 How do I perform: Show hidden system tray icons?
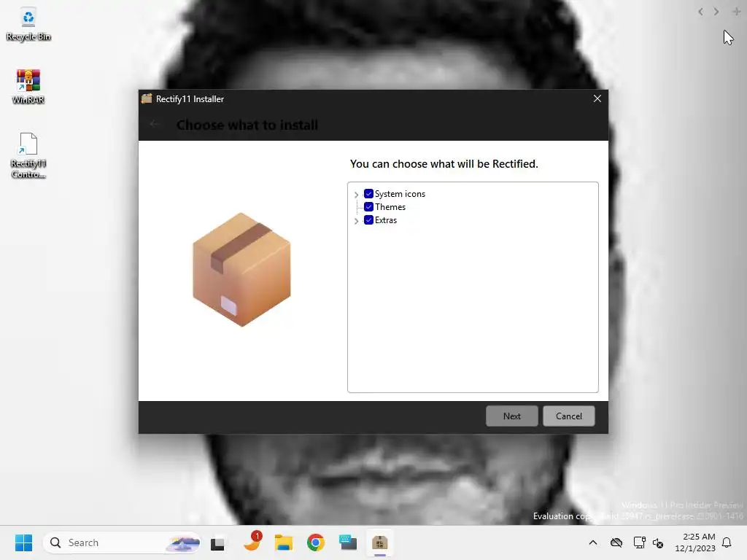pyautogui.click(x=592, y=542)
